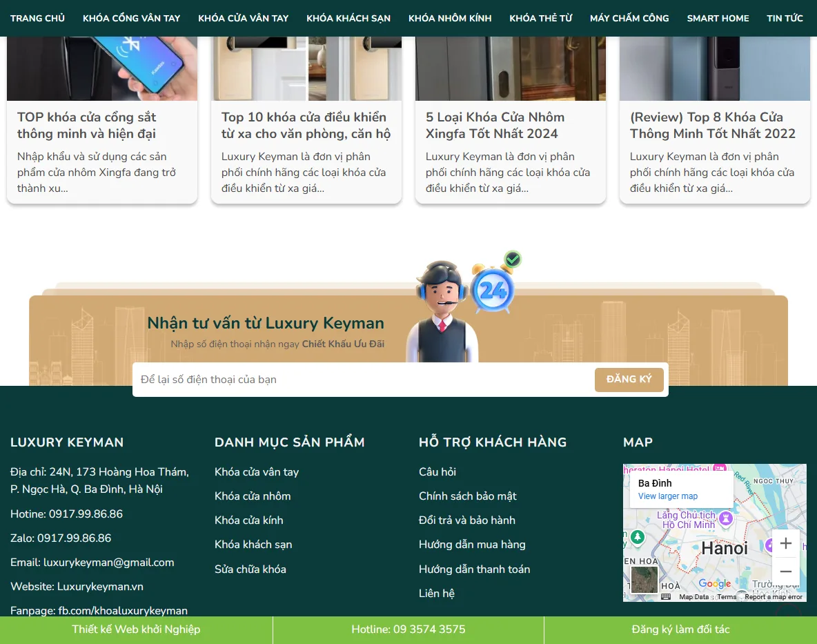Select the purple Ho Chi Minh Mausoleum marker
The image size is (817, 644).
pos(726,520)
